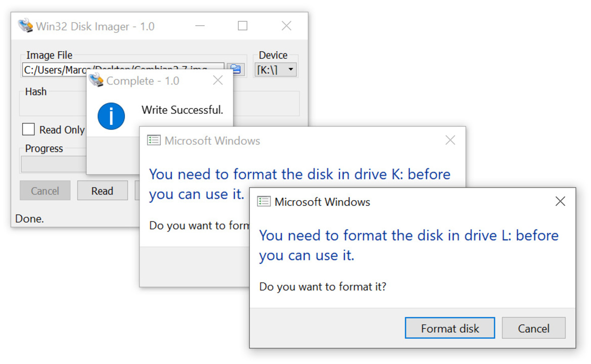Click icon of drive K format dialog

click(x=154, y=140)
